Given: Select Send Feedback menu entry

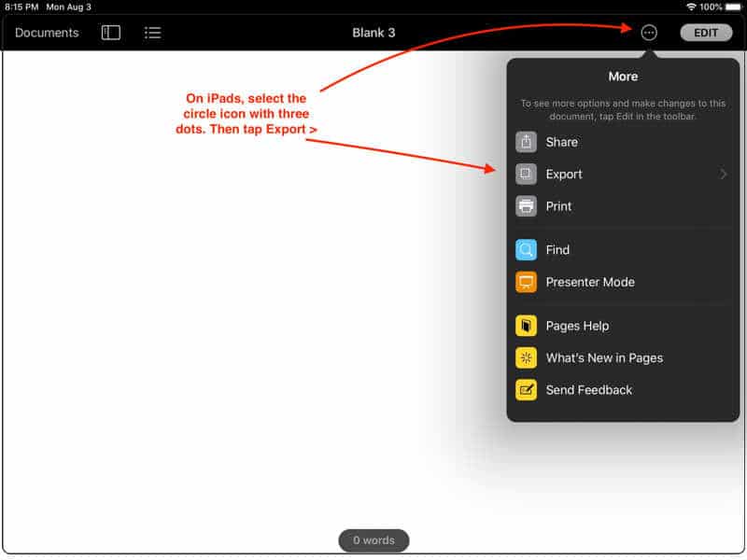Looking at the screenshot, I should (623, 390).
